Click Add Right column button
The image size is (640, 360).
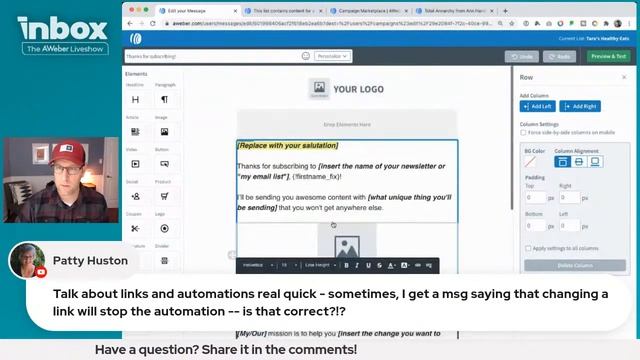[x=580, y=107]
